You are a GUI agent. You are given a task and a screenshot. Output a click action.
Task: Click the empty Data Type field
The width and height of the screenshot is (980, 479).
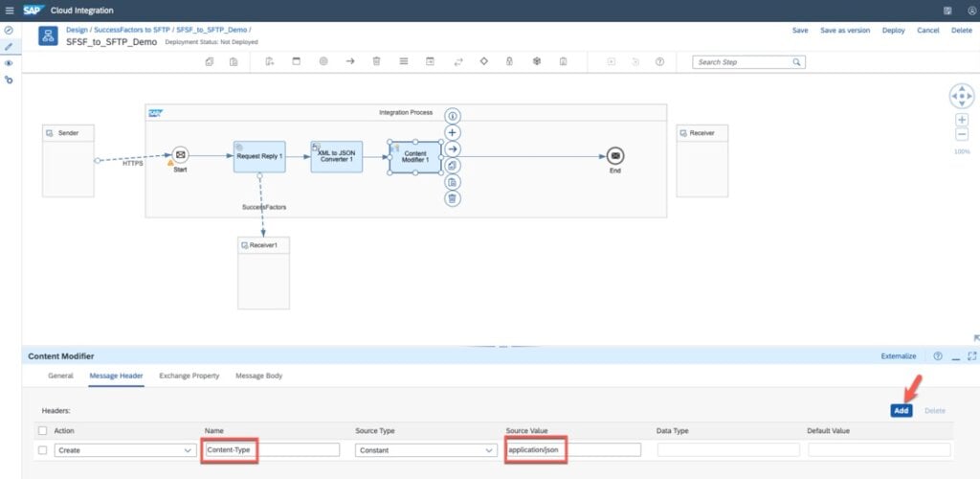[x=728, y=450]
